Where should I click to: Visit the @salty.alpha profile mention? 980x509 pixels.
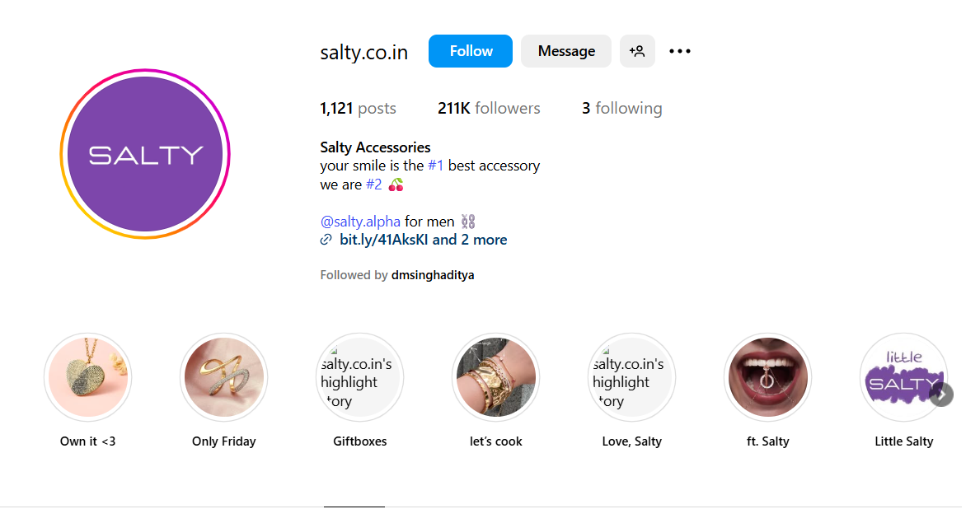click(360, 221)
